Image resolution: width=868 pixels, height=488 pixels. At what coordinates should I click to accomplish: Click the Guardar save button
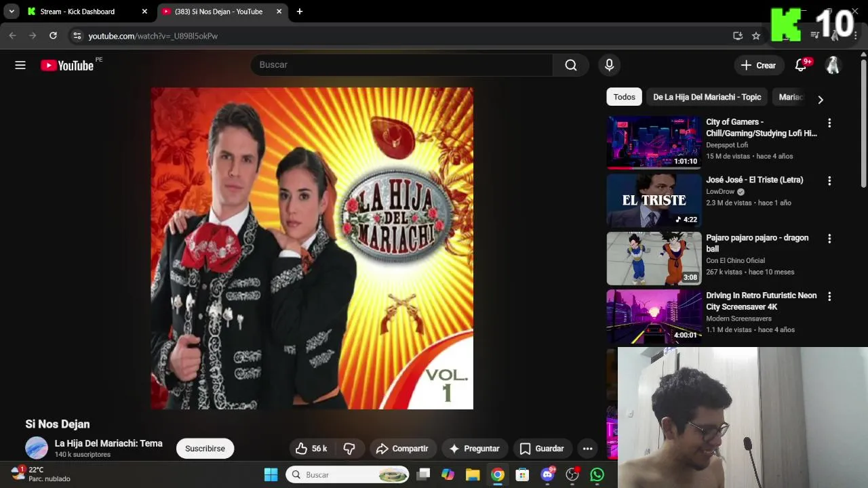[542, 449]
